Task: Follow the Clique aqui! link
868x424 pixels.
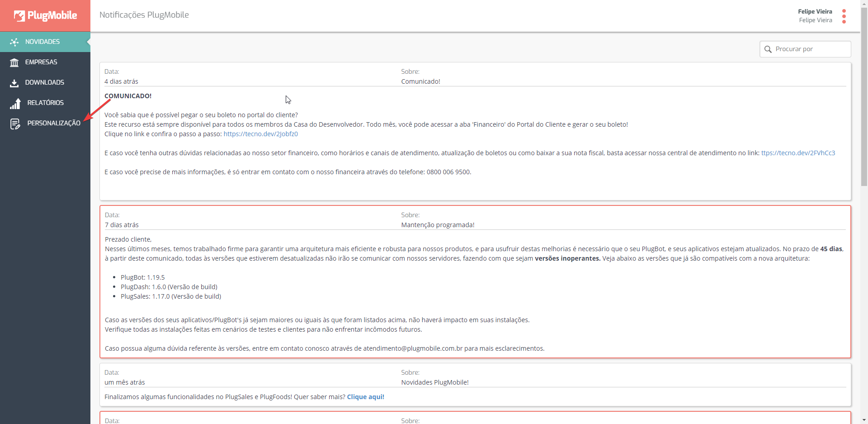Action: pos(365,397)
